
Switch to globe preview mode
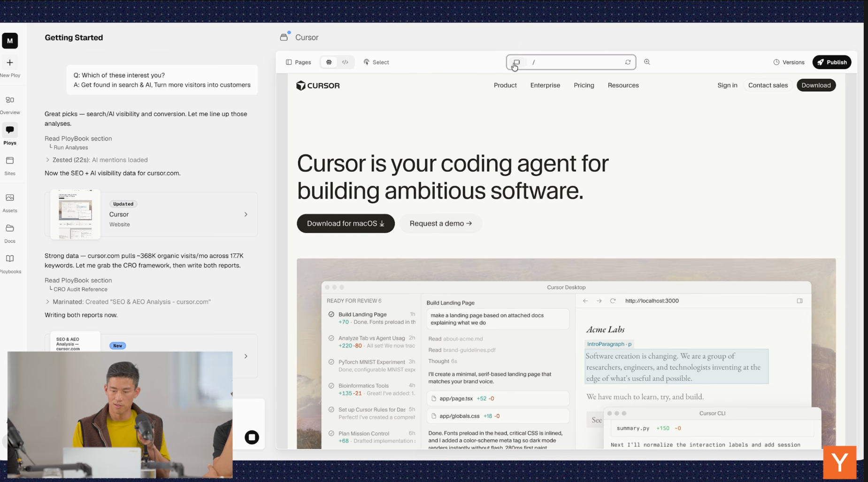(329, 62)
